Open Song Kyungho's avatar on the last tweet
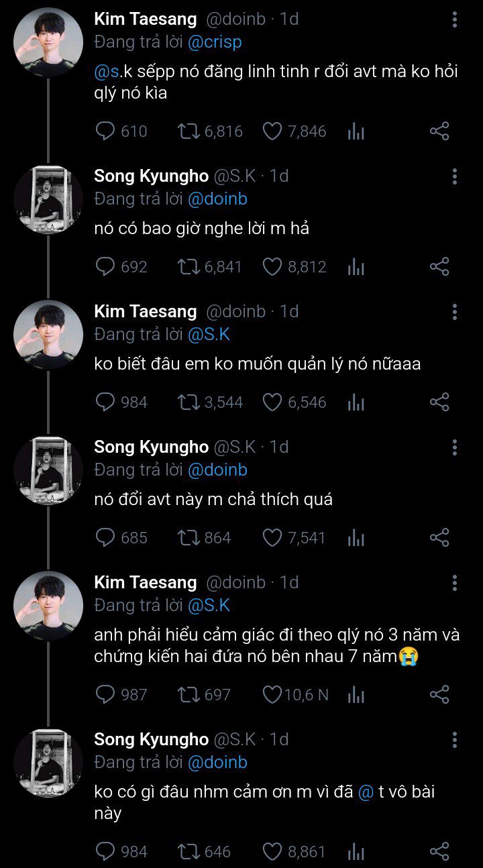The height and width of the screenshot is (868, 483). coord(48,762)
